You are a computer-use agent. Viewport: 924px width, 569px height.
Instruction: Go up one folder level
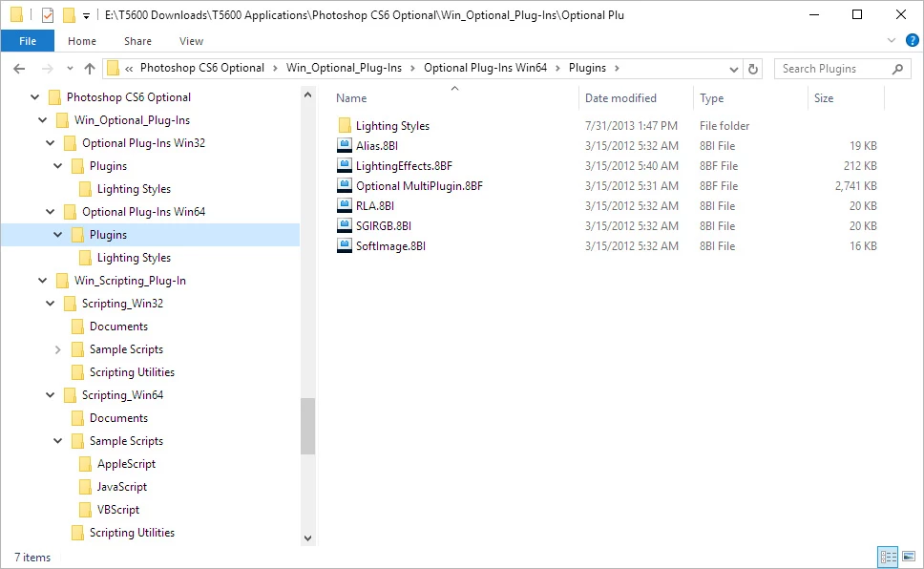(90, 69)
